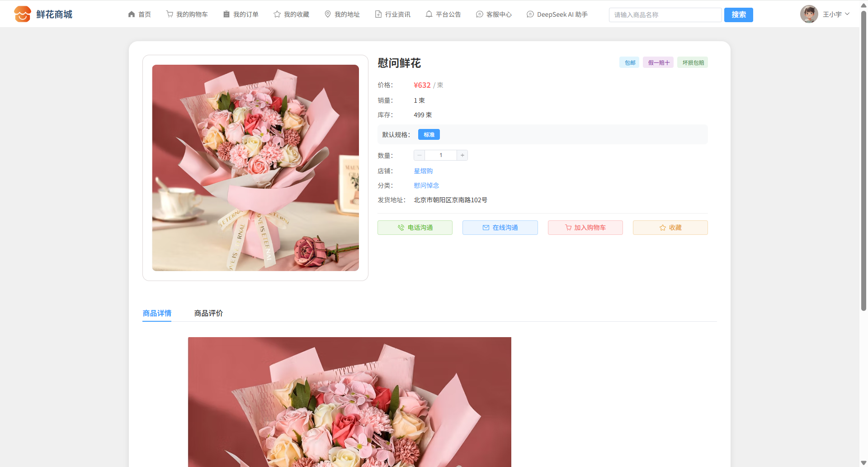This screenshot has width=868, height=467.
Task: Click the location pin icon for 我的地址
Action: coord(328,14)
